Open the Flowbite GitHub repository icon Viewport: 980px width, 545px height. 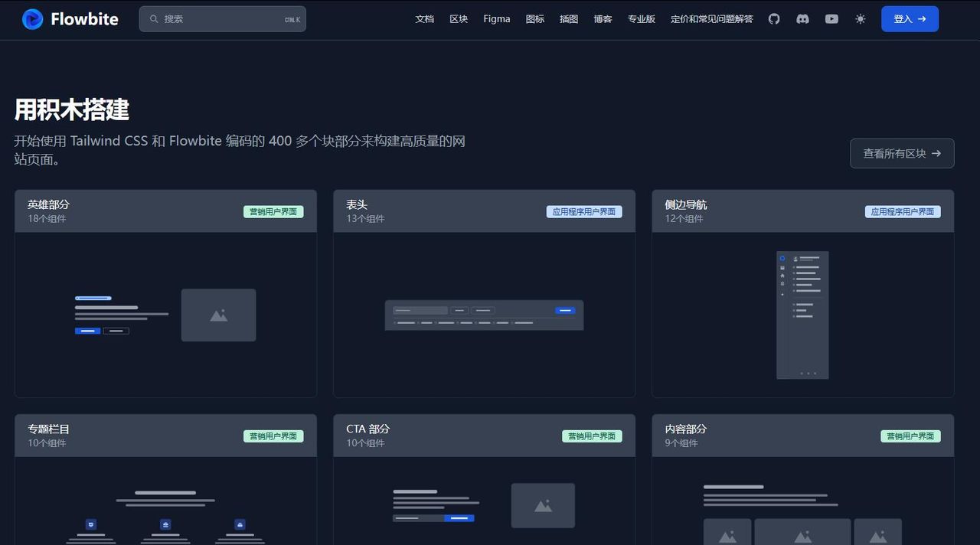pyautogui.click(x=773, y=18)
